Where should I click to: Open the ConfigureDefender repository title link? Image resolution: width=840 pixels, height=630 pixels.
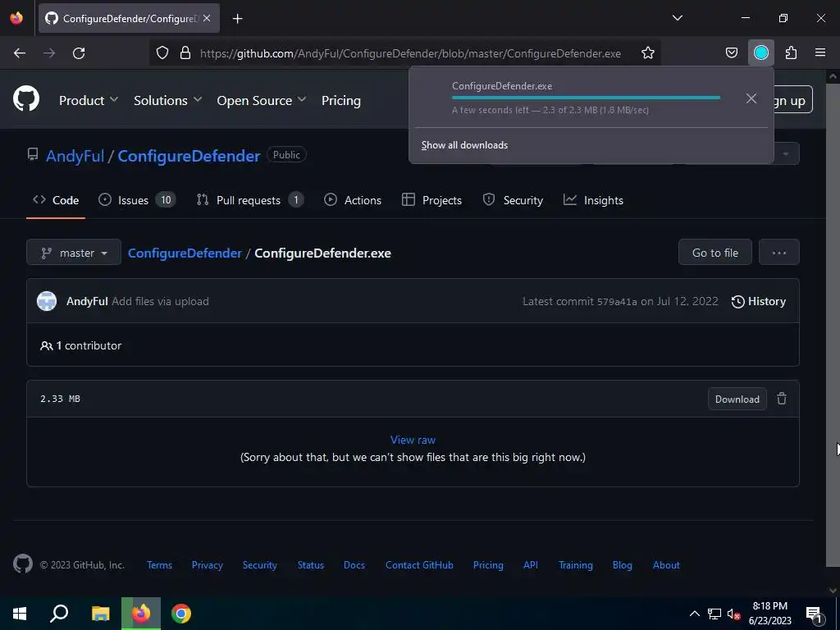point(189,156)
